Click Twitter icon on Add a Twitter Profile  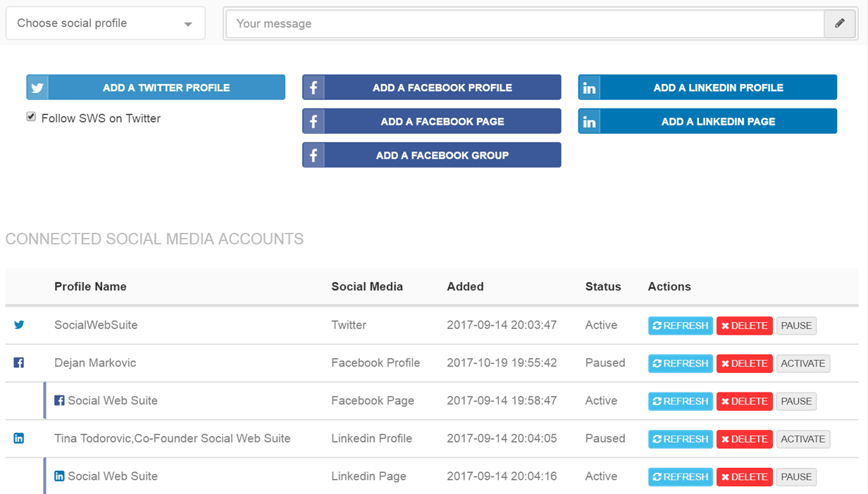pyautogui.click(x=37, y=88)
